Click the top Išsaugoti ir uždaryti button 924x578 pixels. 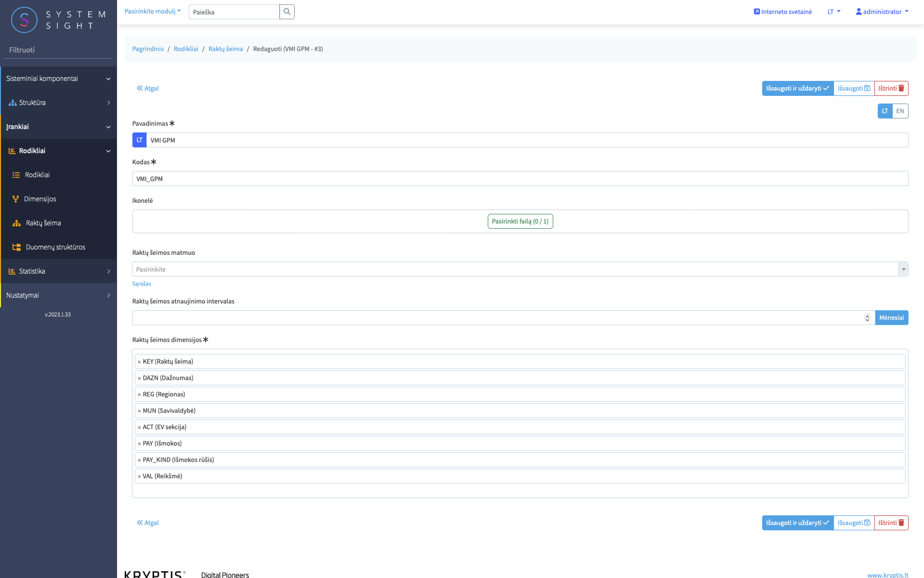pos(797,88)
